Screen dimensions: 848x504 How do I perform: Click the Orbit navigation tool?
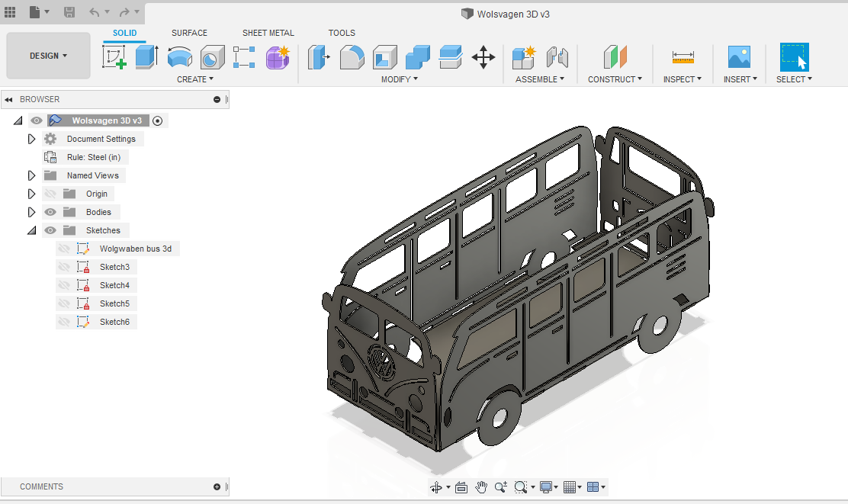(x=436, y=487)
